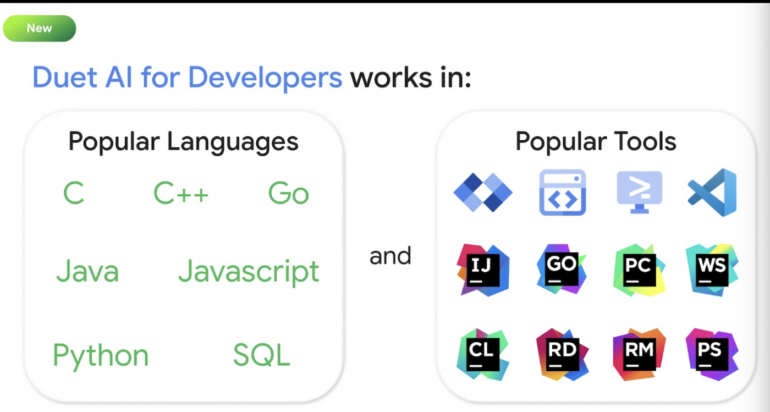Click the PyCharm PC icon
770x412 pixels.
[x=639, y=268]
